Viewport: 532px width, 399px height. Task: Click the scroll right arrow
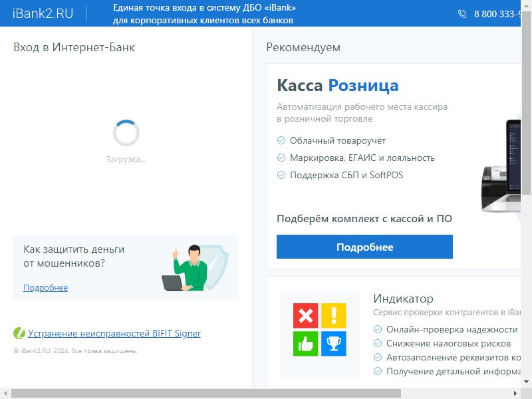click(515, 394)
